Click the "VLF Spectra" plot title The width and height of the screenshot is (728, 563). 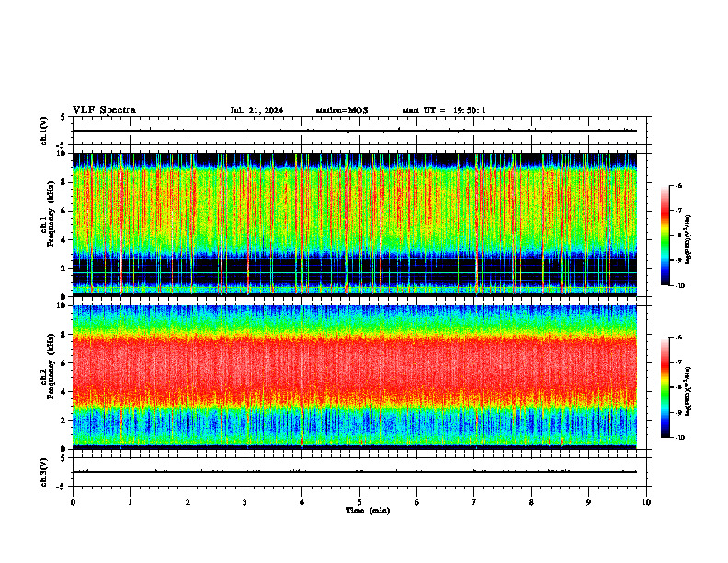(104, 110)
